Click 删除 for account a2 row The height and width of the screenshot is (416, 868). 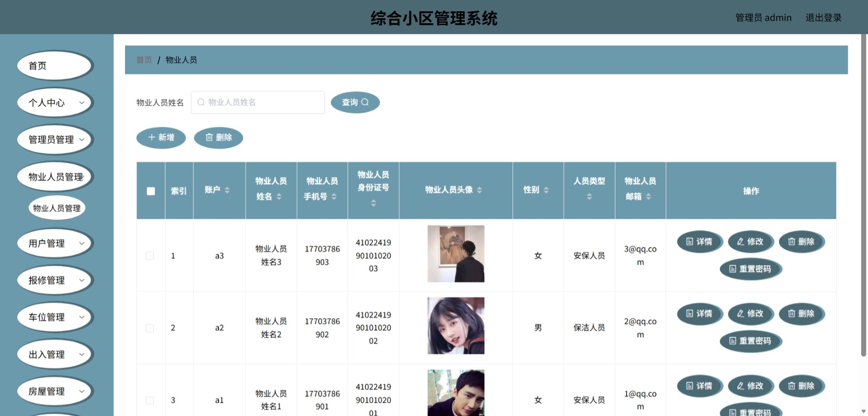tap(801, 313)
